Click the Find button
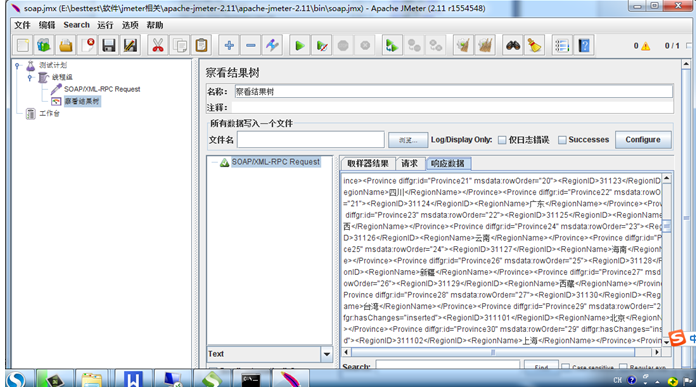 pos(541,366)
